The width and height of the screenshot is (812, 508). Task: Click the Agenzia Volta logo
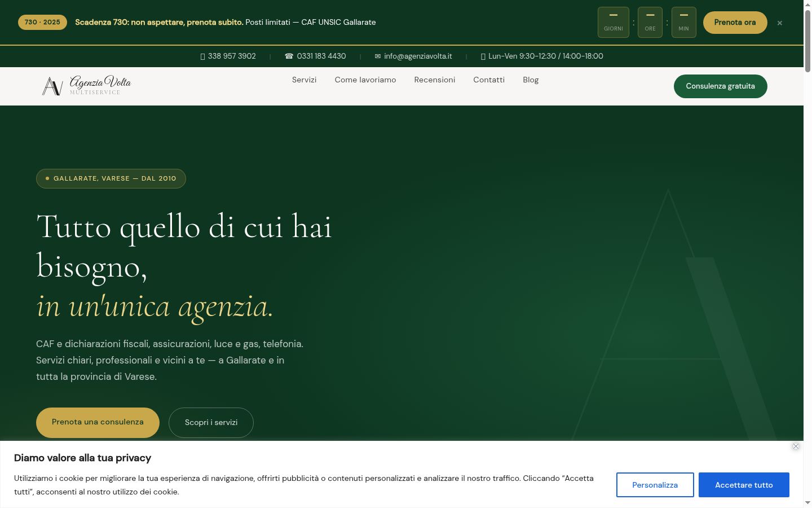86,86
